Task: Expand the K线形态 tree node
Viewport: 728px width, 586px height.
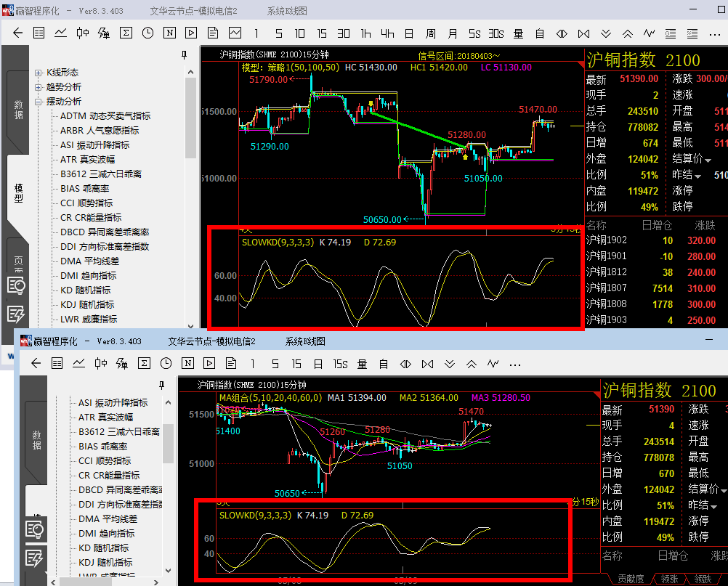Action: 38,73
